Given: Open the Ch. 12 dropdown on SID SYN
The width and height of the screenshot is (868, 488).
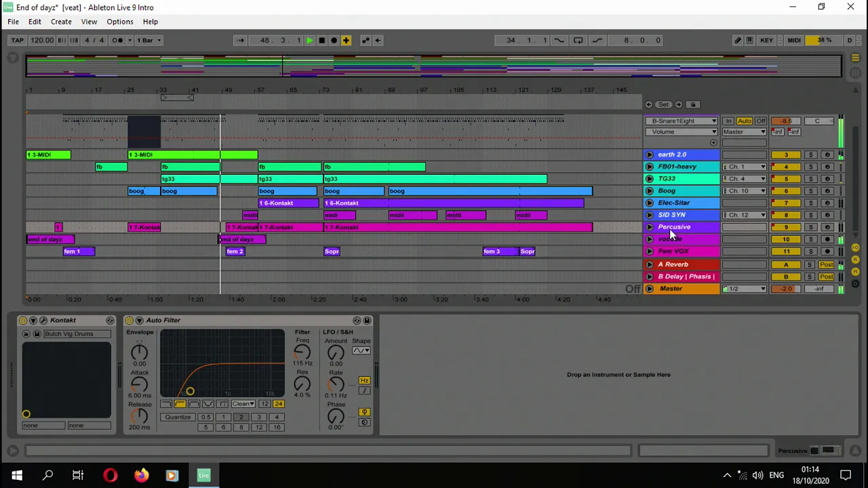Looking at the screenshot, I should coord(744,216).
